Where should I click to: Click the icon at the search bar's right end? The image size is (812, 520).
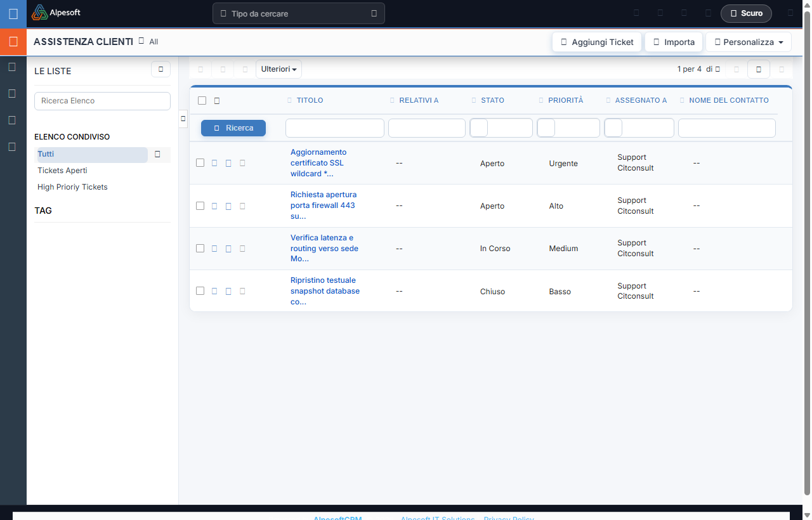[x=374, y=13]
